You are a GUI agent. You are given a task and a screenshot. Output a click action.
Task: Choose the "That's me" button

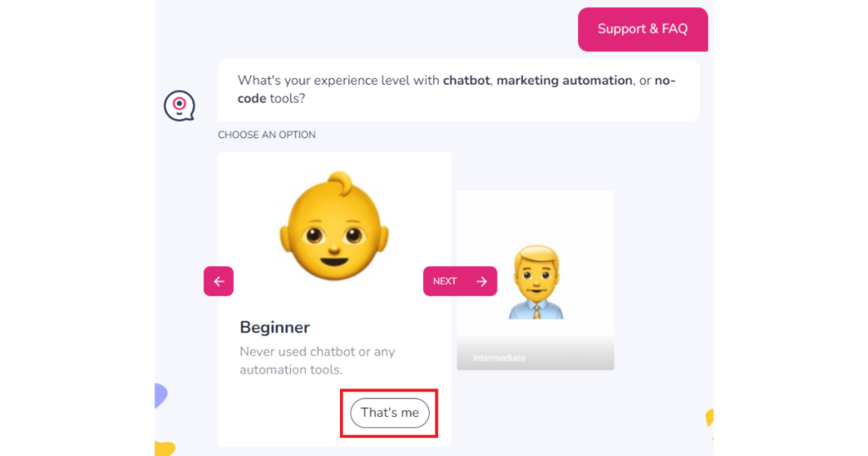(390, 413)
